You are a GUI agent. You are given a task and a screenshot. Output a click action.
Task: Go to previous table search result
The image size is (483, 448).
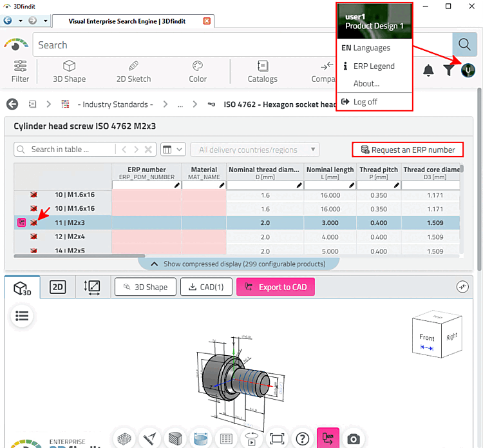tap(124, 150)
